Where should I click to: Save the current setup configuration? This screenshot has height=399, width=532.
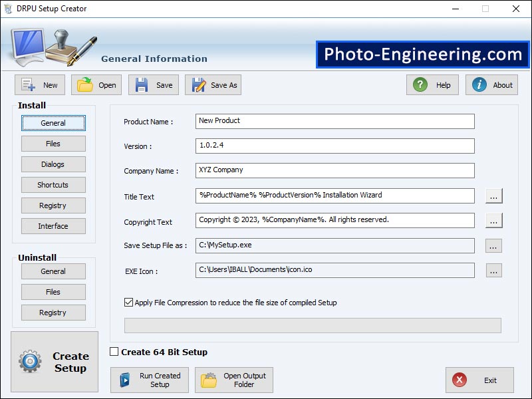[153, 84]
